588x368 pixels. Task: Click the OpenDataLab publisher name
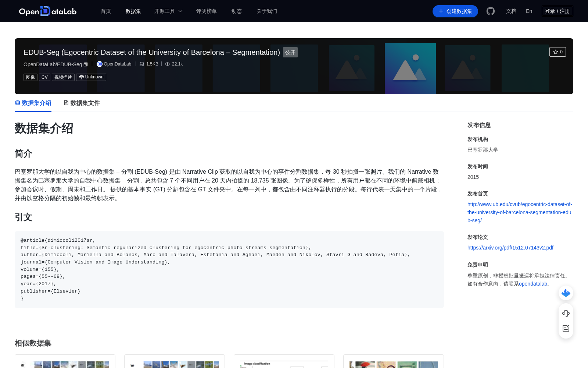tap(118, 64)
